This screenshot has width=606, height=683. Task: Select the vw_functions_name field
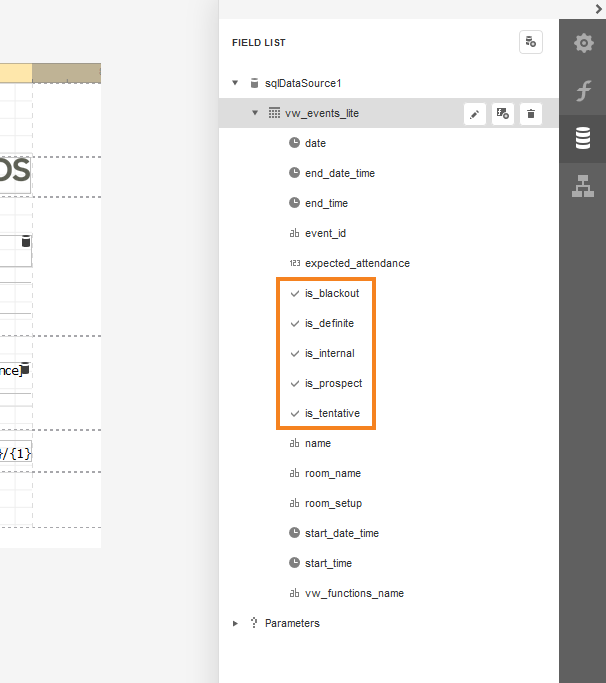pyautogui.click(x=354, y=594)
